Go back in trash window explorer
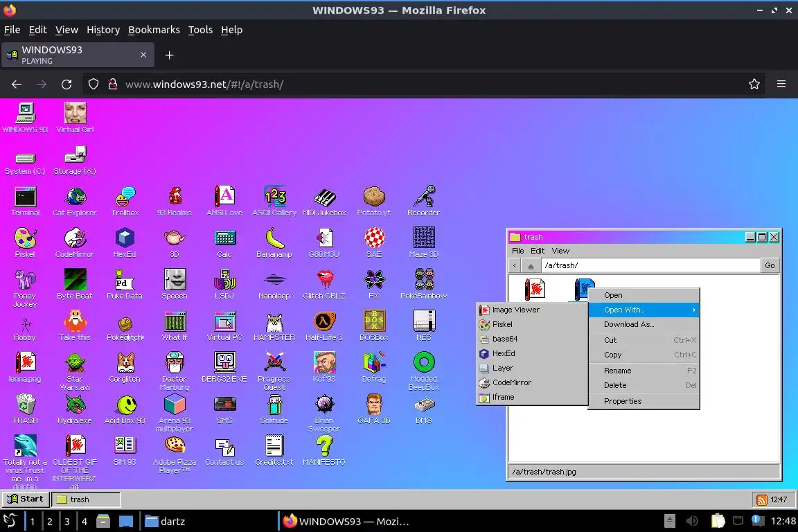The height and width of the screenshot is (532, 798). [515, 265]
